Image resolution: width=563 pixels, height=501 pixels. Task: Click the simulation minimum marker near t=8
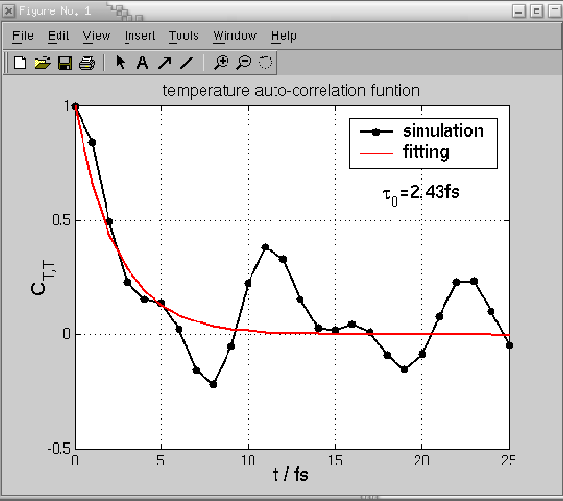[213, 384]
